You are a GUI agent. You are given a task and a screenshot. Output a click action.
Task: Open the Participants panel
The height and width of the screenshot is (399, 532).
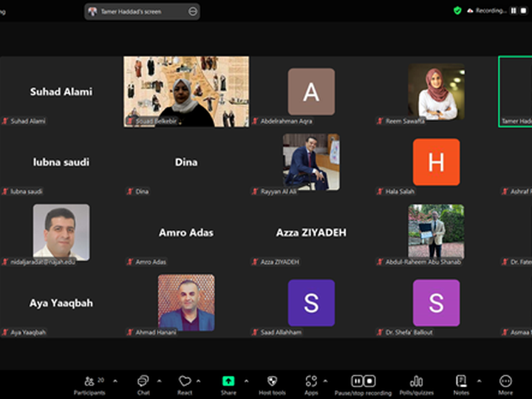(89, 385)
